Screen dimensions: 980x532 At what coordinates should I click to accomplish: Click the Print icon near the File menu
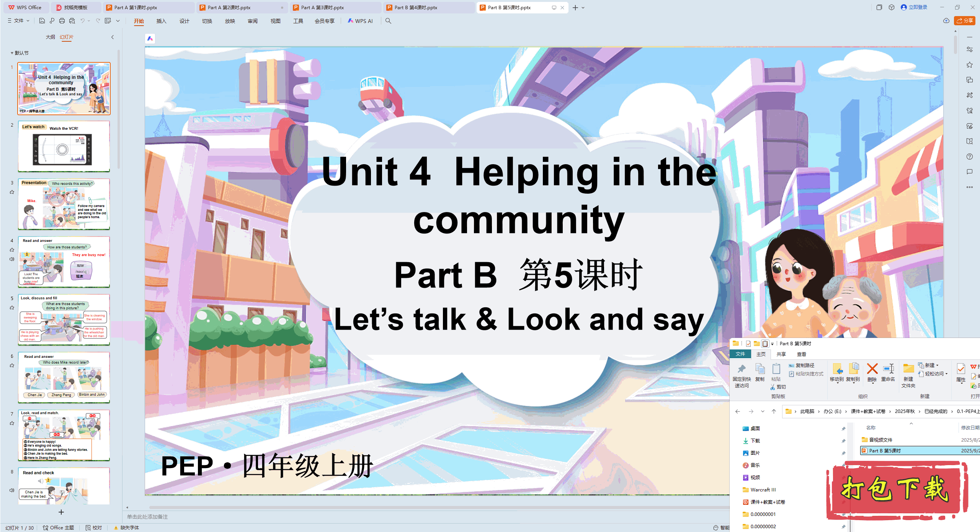click(62, 21)
